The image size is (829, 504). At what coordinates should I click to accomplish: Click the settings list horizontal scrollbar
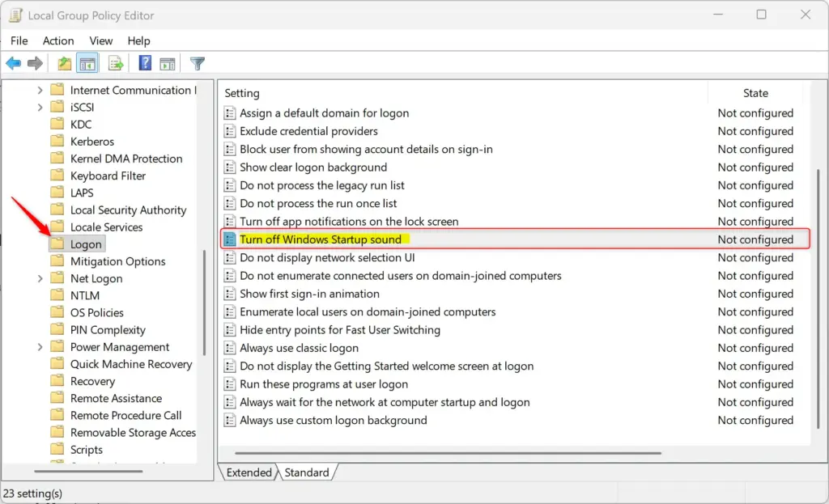449,453
